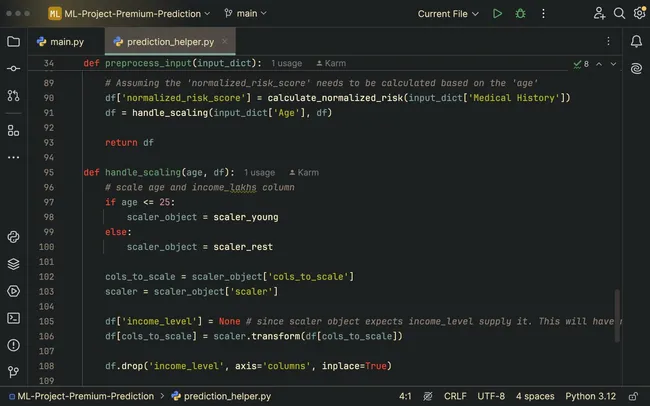Click the editor vertical scrollbar thumb

pos(617,316)
